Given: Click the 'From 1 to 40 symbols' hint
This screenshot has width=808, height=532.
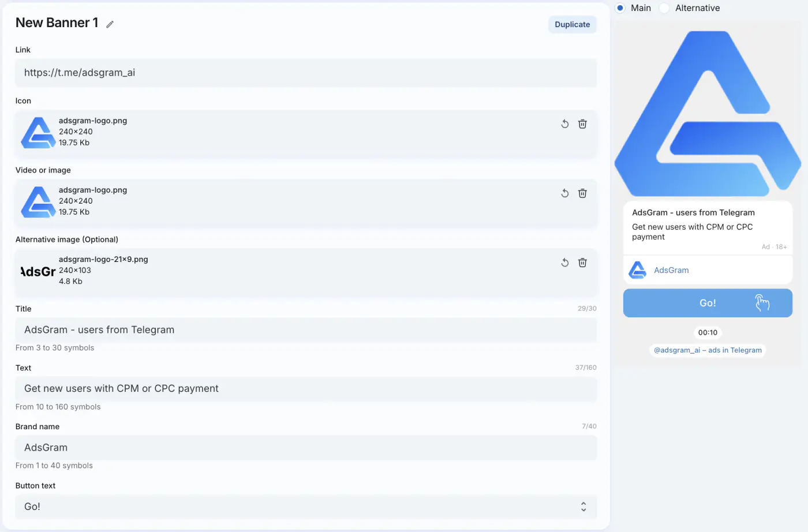Looking at the screenshot, I should coord(54,466).
